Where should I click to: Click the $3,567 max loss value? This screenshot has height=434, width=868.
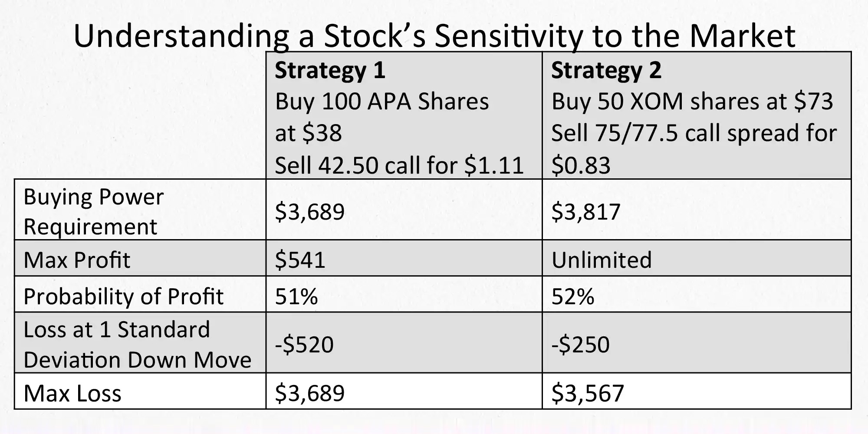coord(587,393)
